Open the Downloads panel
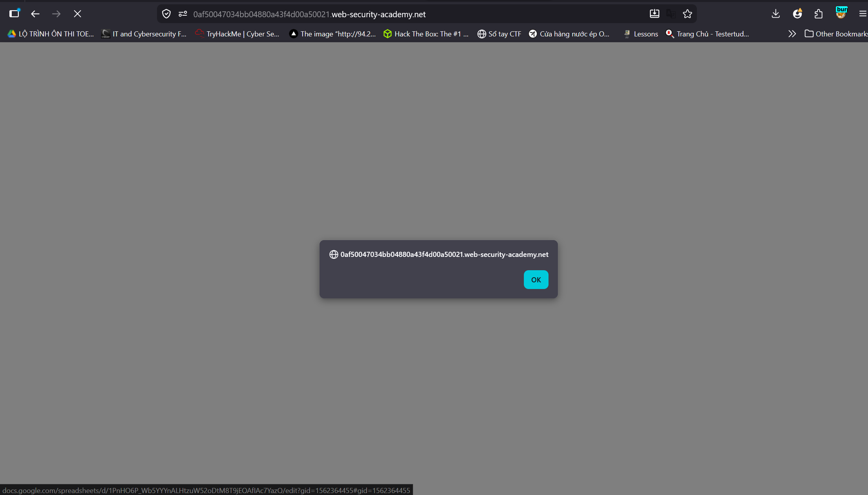 point(776,14)
